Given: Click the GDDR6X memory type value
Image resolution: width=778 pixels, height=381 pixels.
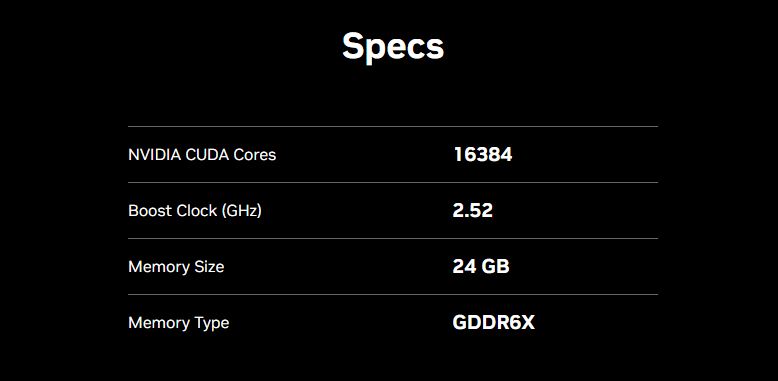Looking at the screenshot, I should coord(494,323).
